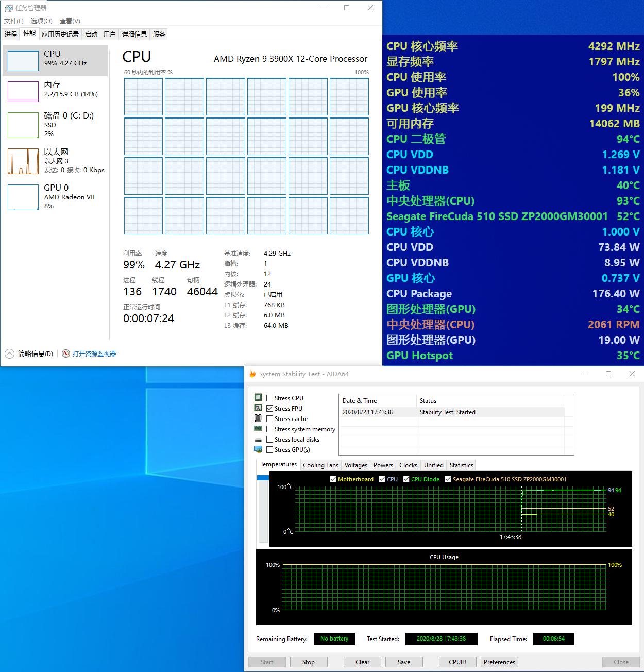Enable the Stress CPU checkbox
This screenshot has height=672, width=644.
click(270, 397)
